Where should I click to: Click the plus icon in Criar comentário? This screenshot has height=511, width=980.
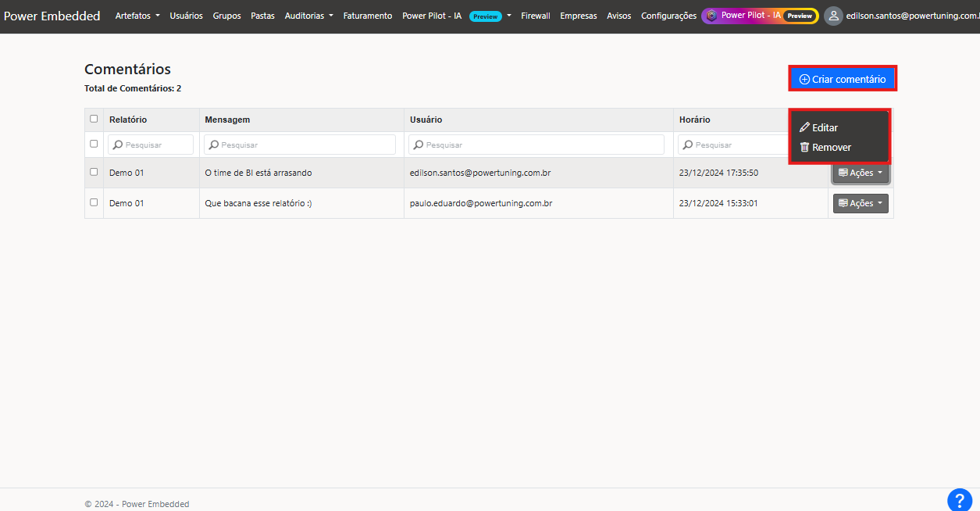point(804,80)
